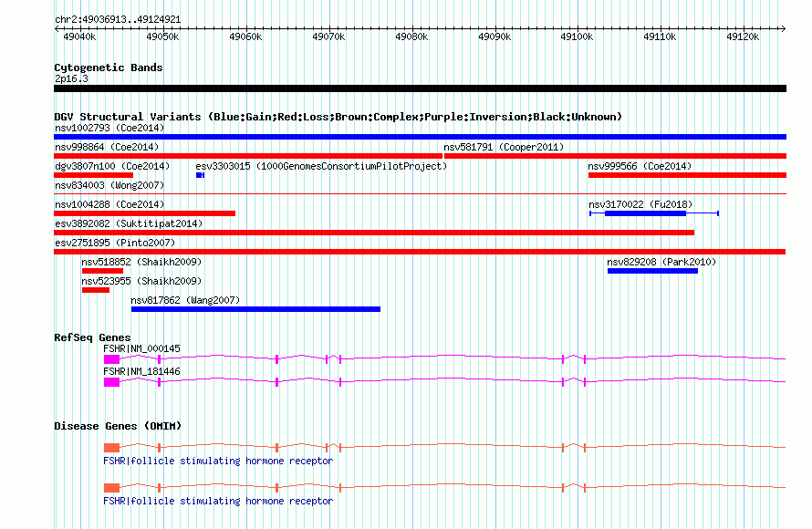Click the 49120k ruler tick label
Image resolution: width=812 pixels, height=529 pixels.
pyautogui.click(x=743, y=36)
